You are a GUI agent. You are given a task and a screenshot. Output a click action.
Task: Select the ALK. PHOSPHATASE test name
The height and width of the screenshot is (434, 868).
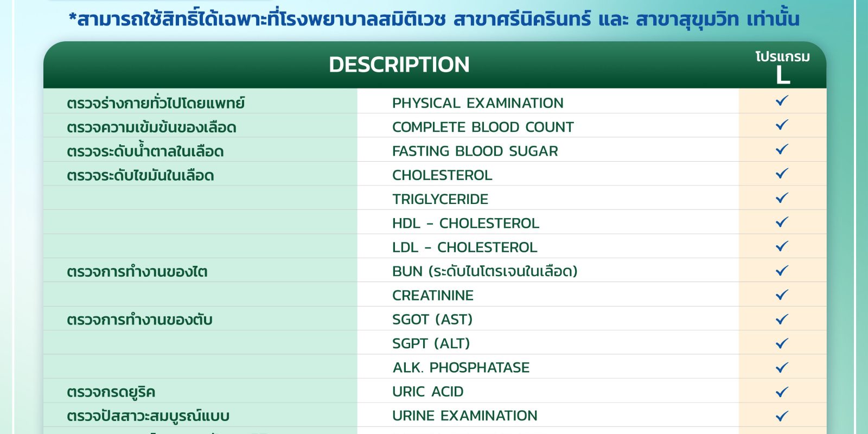point(461,368)
